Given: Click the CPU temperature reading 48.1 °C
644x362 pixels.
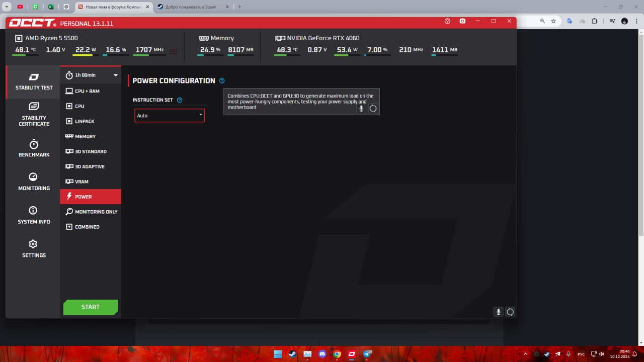Looking at the screenshot, I should pos(26,50).
